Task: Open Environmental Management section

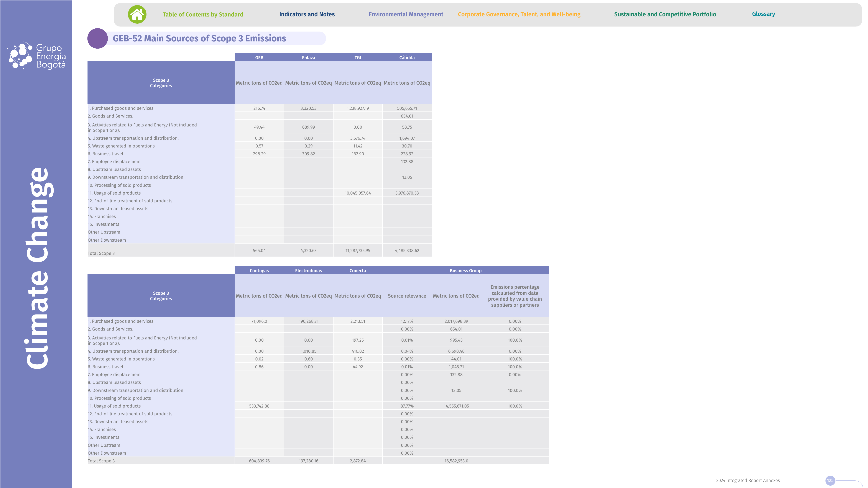Action: (406, 14)
